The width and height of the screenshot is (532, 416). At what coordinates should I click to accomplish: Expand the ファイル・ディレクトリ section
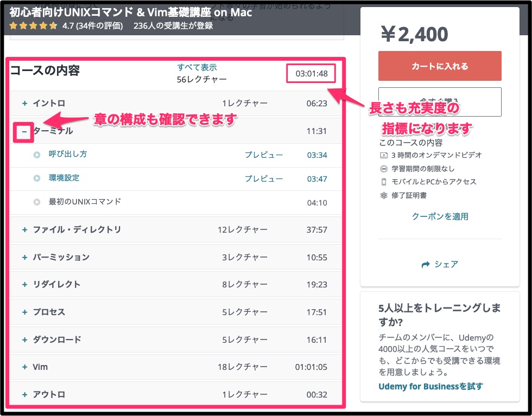click(24, 229)
